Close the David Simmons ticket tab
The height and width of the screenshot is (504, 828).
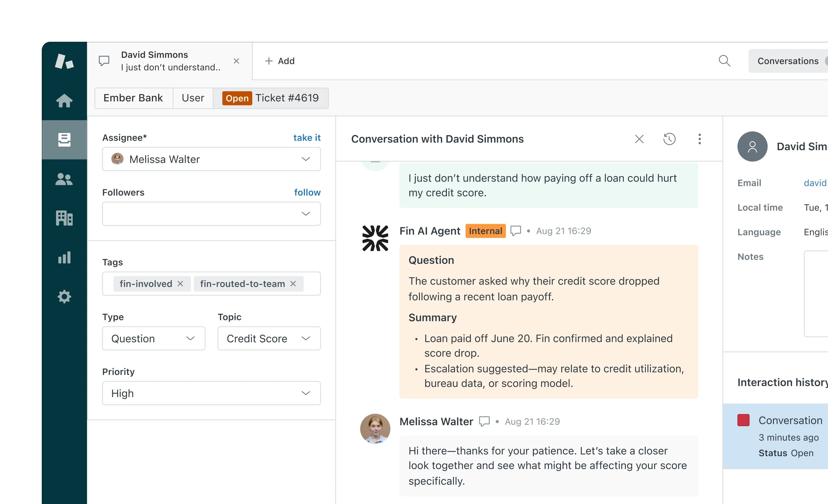[x=236, y=61]
